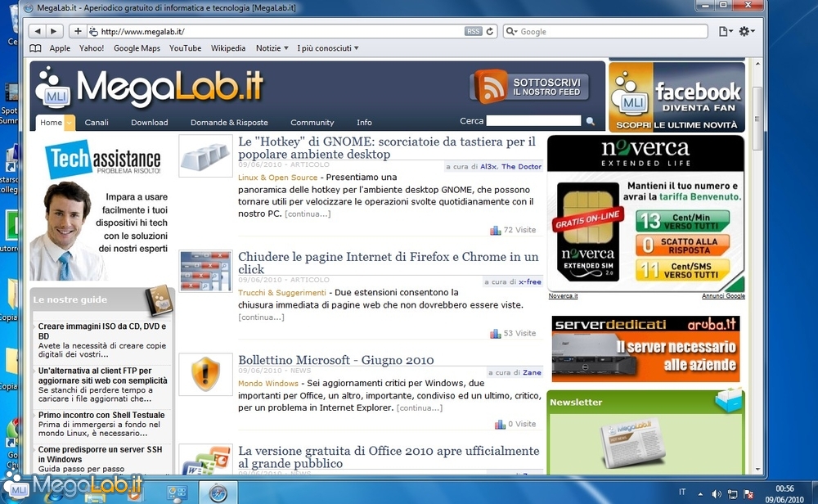
Task: Click the Sottoscrivi il nostro feed button
Action: 530,87
